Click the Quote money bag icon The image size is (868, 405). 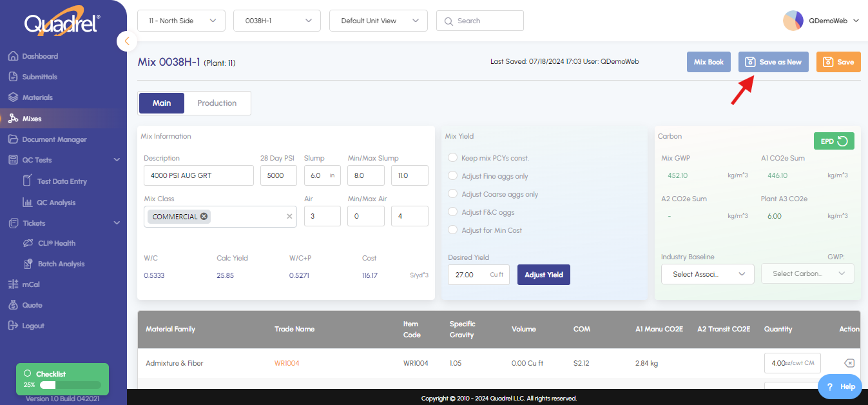[x=13, y=305]
